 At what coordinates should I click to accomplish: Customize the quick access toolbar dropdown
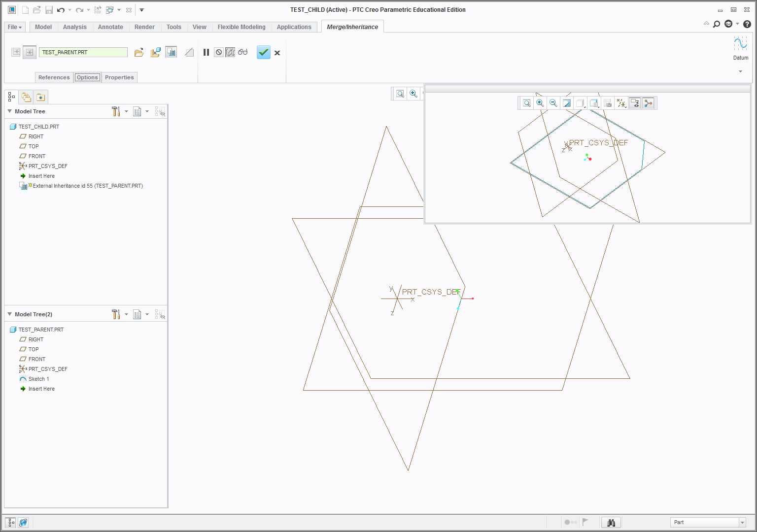141,10
